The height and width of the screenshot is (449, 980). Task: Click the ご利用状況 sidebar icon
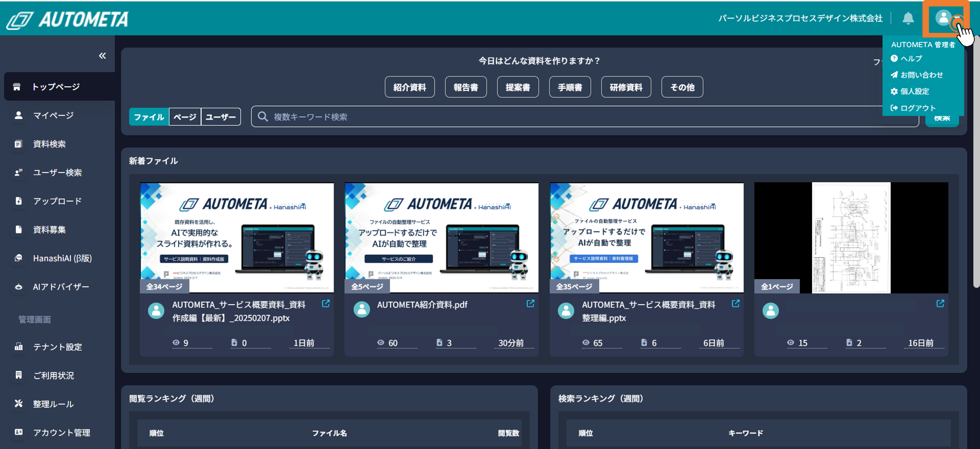[x=18, y=375]
